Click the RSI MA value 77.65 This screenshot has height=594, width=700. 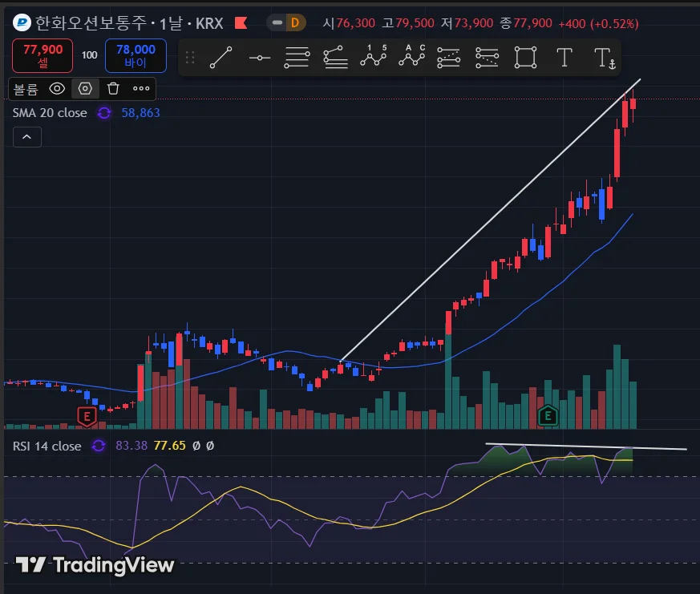169,446
